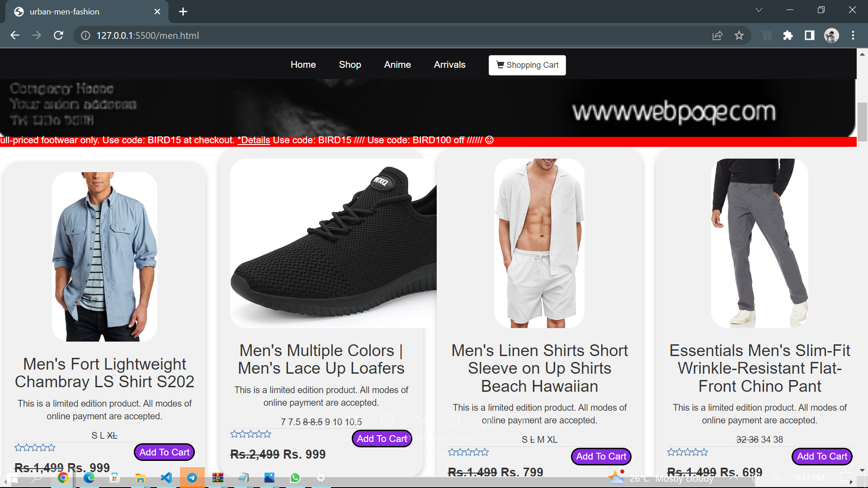Screen dimensions: 868x488
Task: Open Chrome three-dot menu
Action: tap(853, 35)
